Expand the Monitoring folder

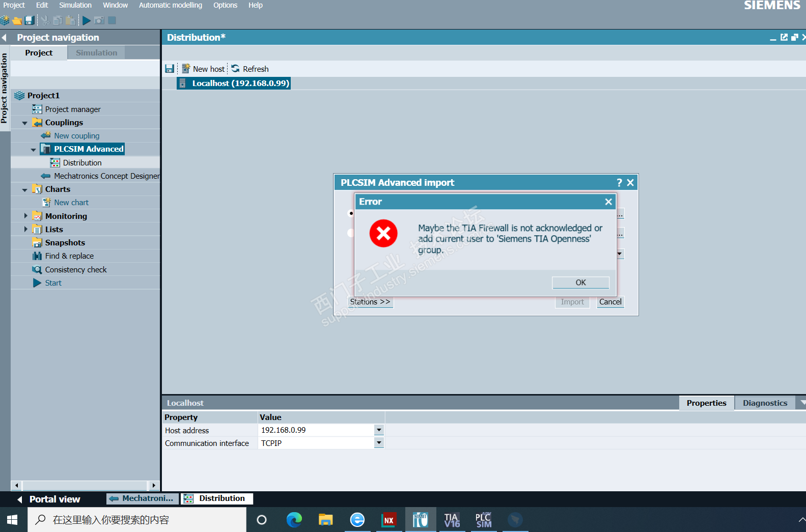[x=25, y=216]
